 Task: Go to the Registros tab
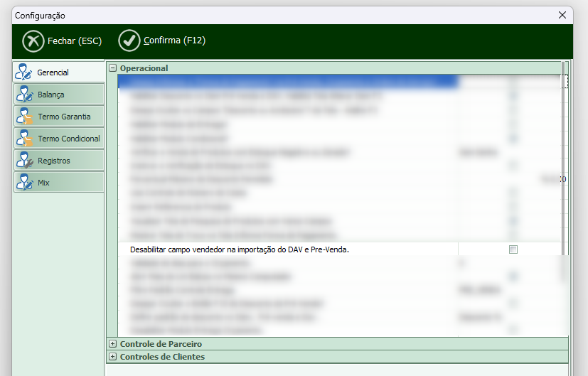coord(59,161)
